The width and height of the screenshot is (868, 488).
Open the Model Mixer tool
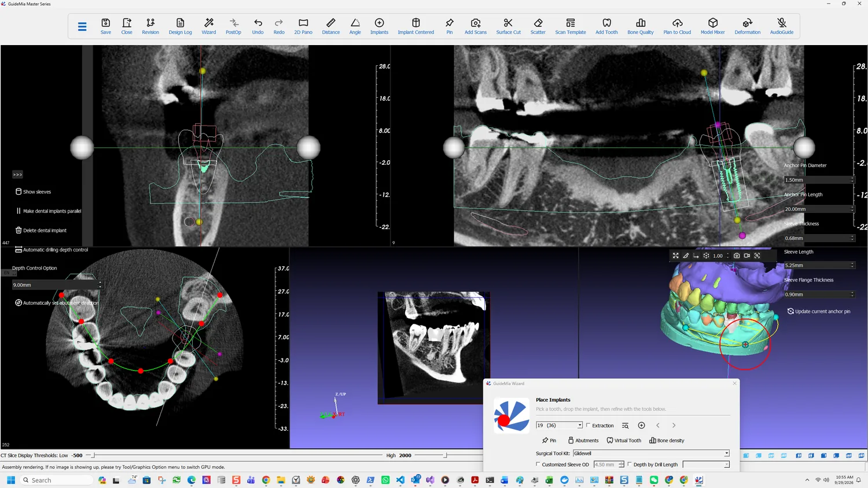[x=713, y=26]
